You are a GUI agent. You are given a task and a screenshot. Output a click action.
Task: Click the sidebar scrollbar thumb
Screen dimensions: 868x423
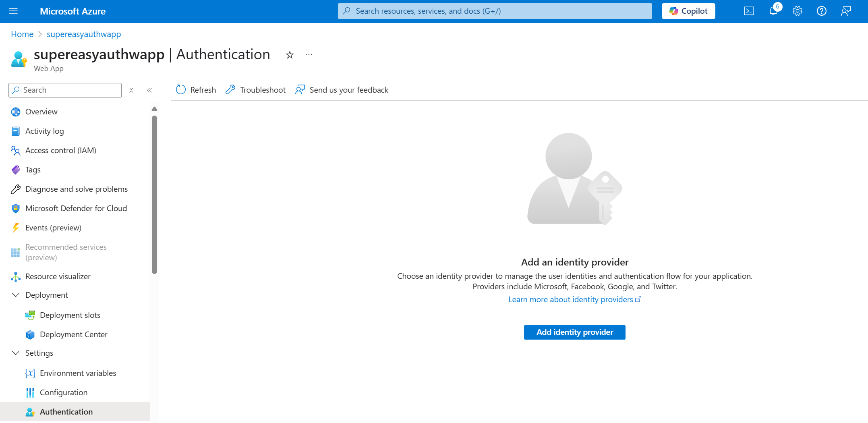point(154,195)
